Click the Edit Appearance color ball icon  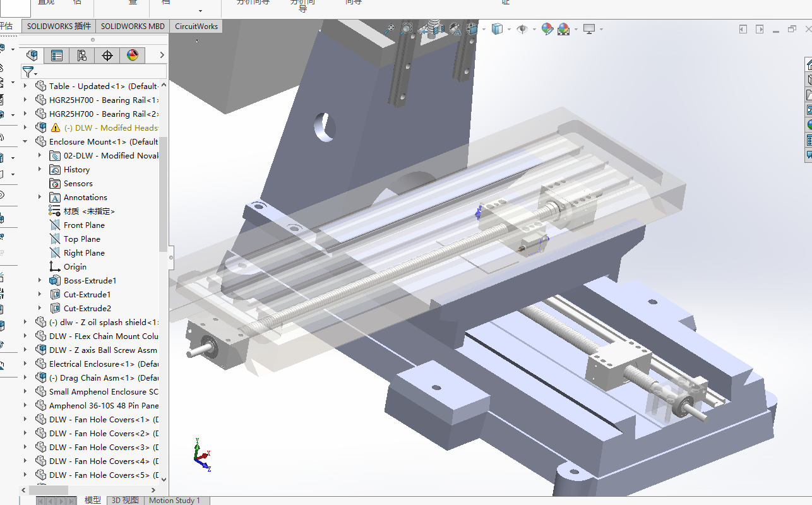click(547, 28)
